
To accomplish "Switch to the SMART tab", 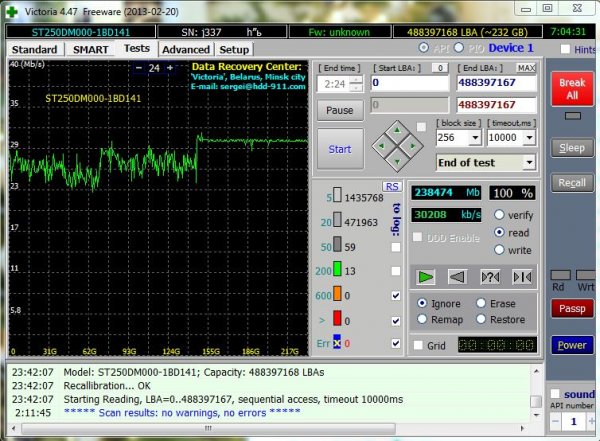I will (91, 50).
